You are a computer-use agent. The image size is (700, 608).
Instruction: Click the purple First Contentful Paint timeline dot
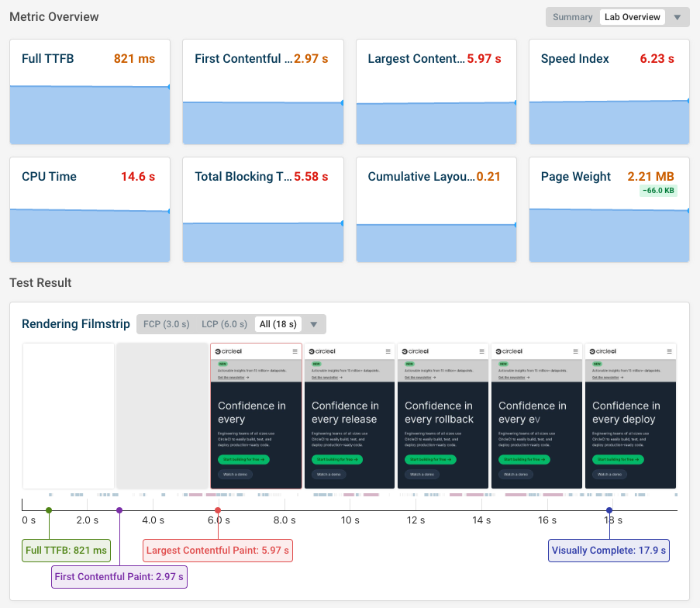tap(119, 510)
